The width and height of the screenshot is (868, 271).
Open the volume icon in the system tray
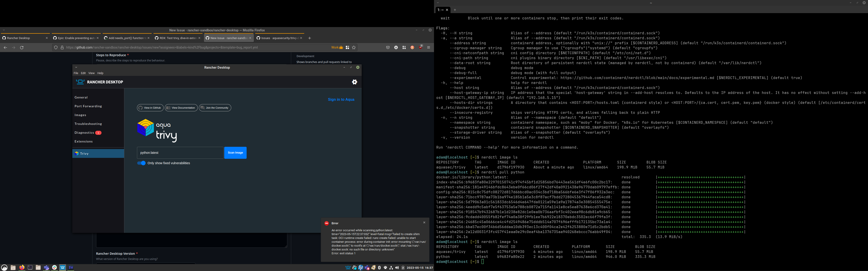coord(397,267)
